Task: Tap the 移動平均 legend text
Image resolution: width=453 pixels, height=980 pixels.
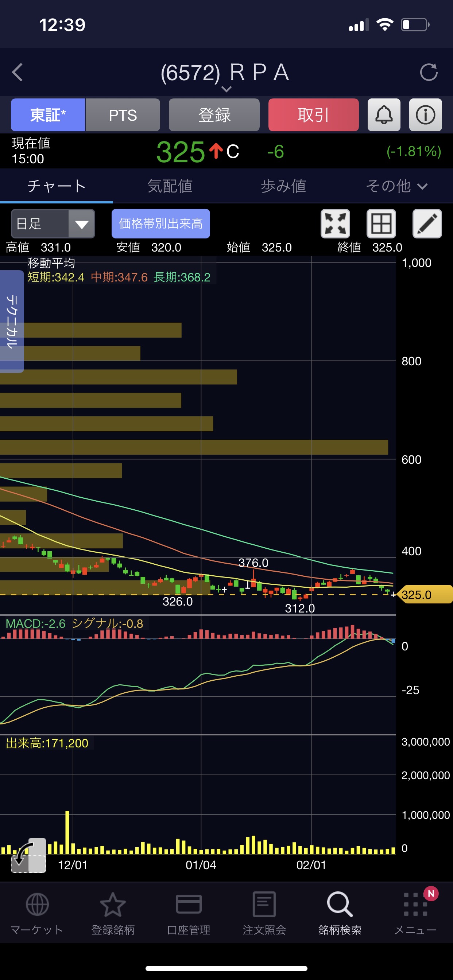Action: (51, 263)
